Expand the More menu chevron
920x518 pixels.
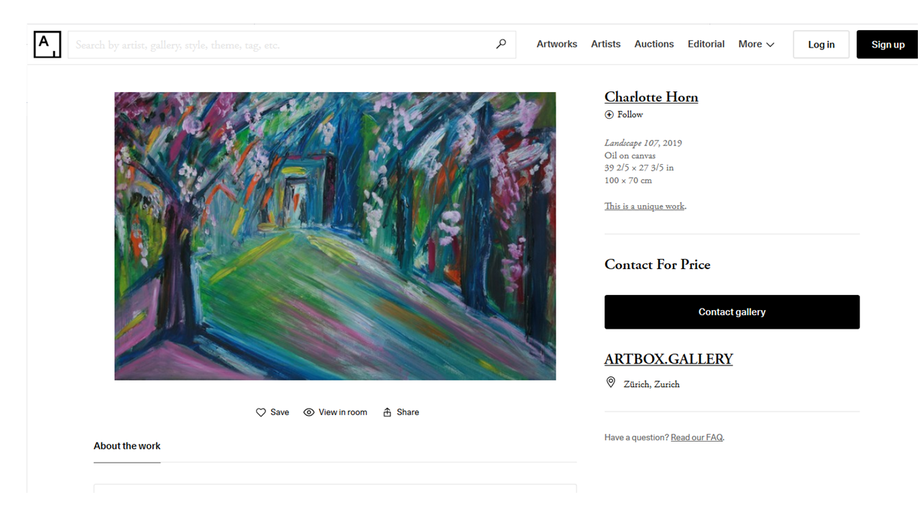click(x=770, y=45)
